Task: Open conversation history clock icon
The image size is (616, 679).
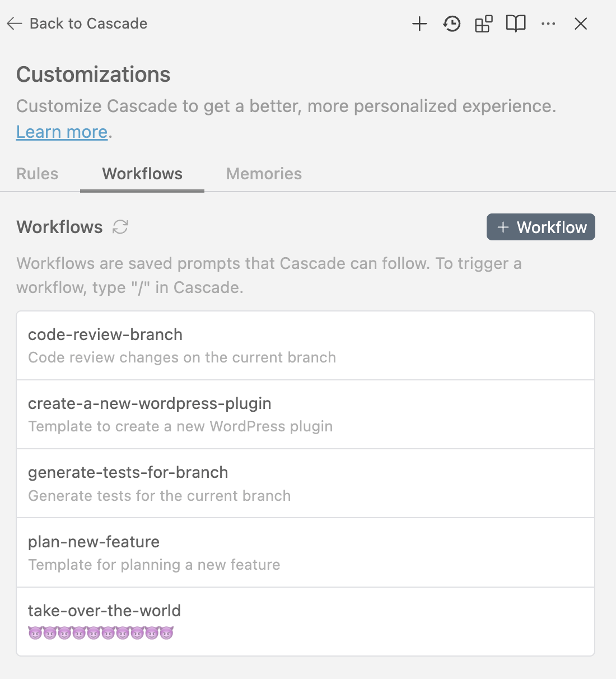Action: pyautogui.click(x=451, y=24)
